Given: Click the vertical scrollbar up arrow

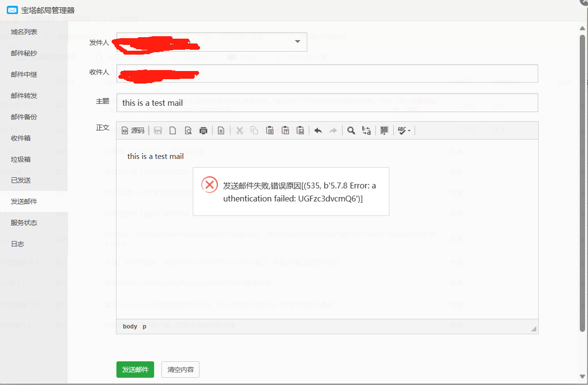Looking at the screenshot, I should (582, 28).
